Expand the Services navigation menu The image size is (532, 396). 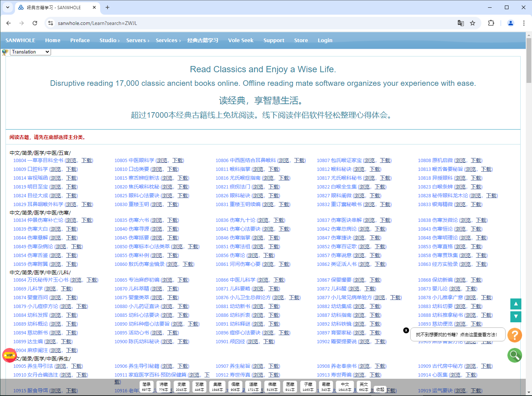coord(168,40)
